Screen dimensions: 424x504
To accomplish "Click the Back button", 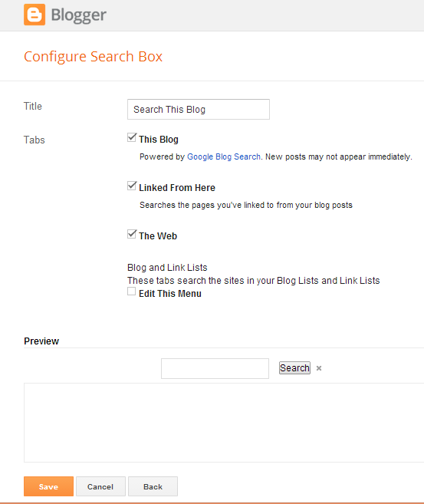I will coord(153,486).
